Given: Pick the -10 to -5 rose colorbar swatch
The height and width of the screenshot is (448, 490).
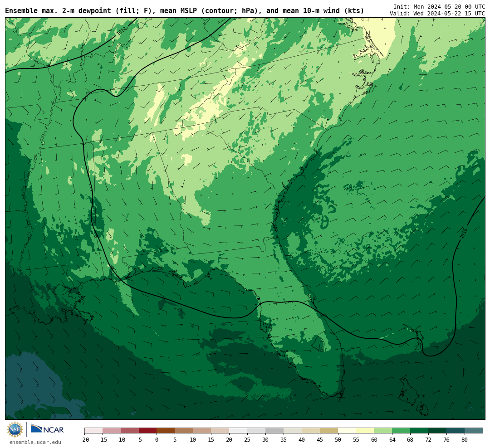Looking at the screenshot, I should tap(130, 431).
